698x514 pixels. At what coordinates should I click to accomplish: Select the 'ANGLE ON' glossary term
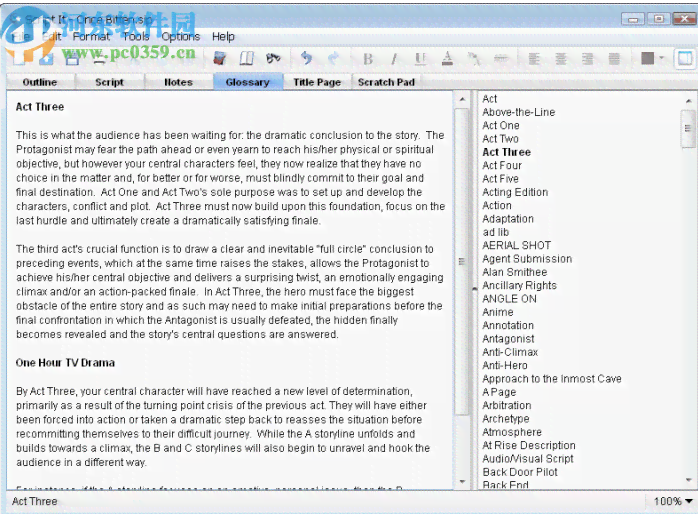(x=509, y=299)
